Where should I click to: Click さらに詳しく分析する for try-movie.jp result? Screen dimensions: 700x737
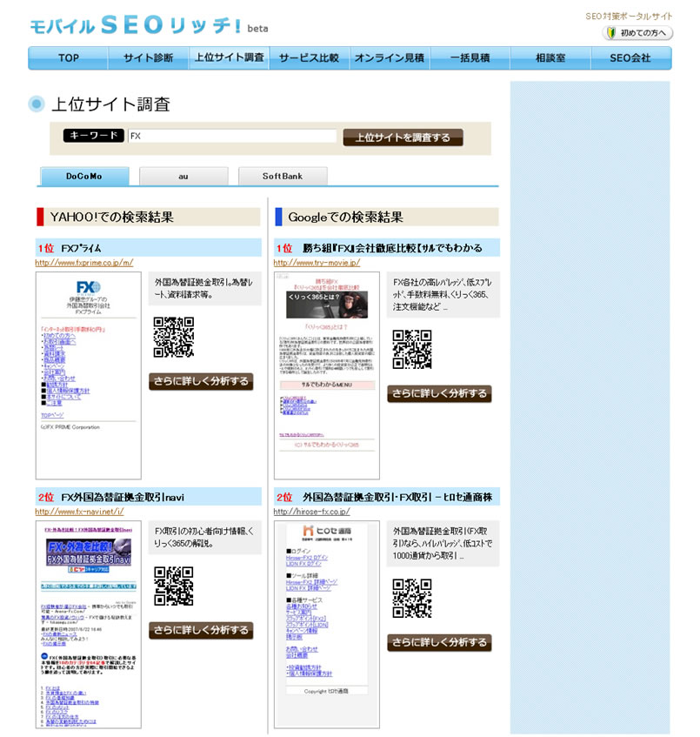(x=439, y=393)
